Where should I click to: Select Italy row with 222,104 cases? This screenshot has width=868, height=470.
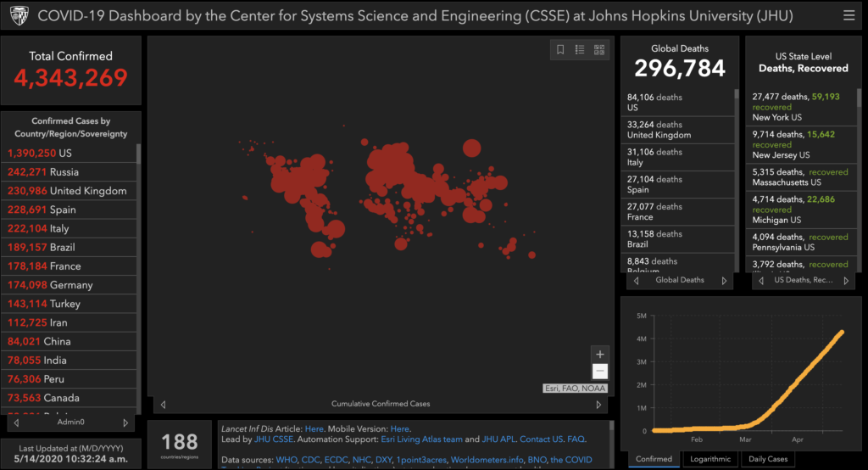coord(70,228)
